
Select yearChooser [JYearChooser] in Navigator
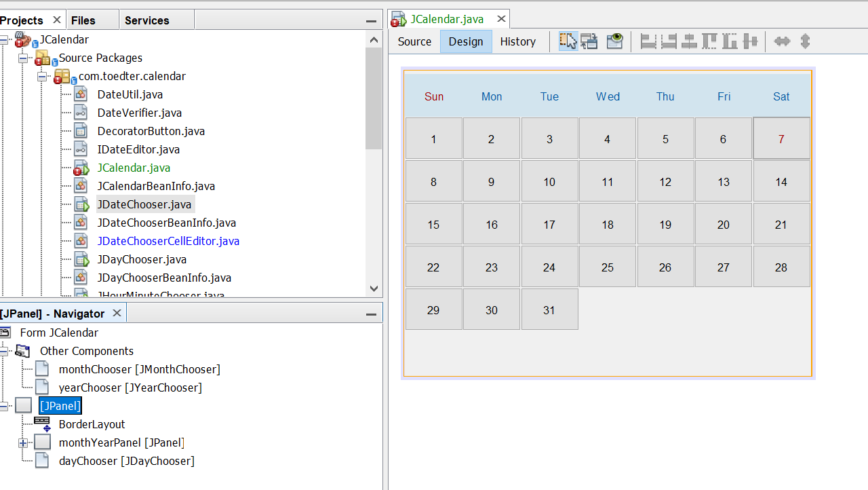(x=130, y=388)
